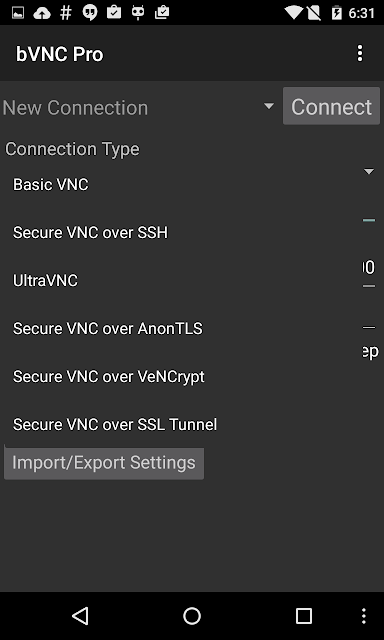Screen dimensions: 384x640
Task: Open the navigation bar three-dot menu
Action: point(364,616)
